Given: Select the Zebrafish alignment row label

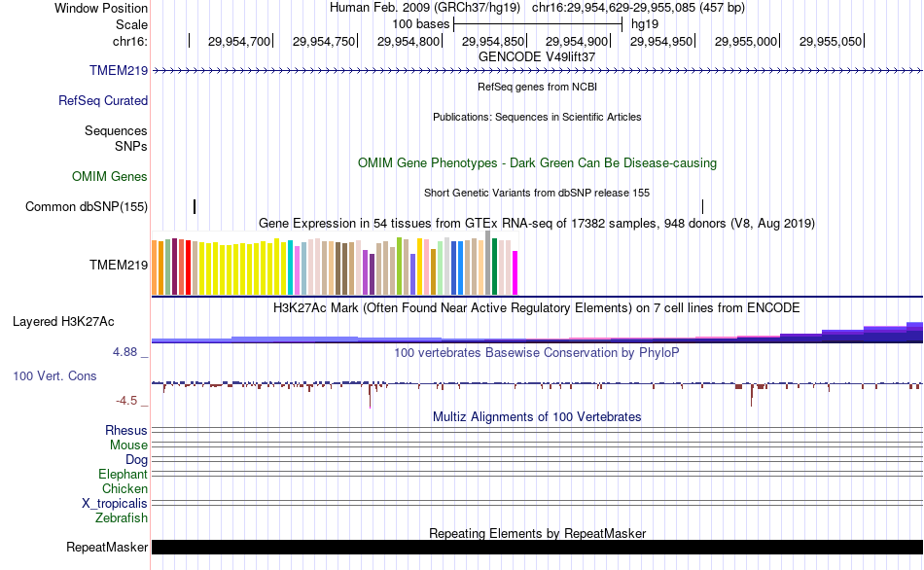Looking at the screenshot, I should (122, 518).
